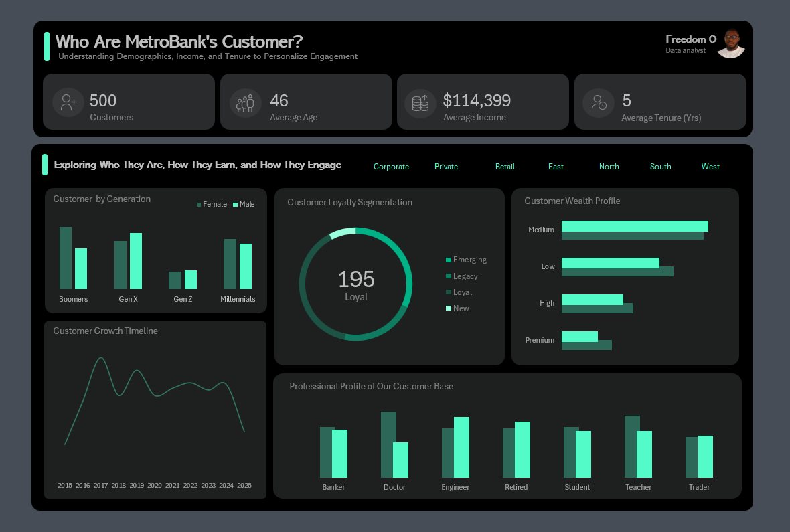This screenshot has width=790, height=532.
Task: Select the Banker bright bar
Action: point(339,454)
